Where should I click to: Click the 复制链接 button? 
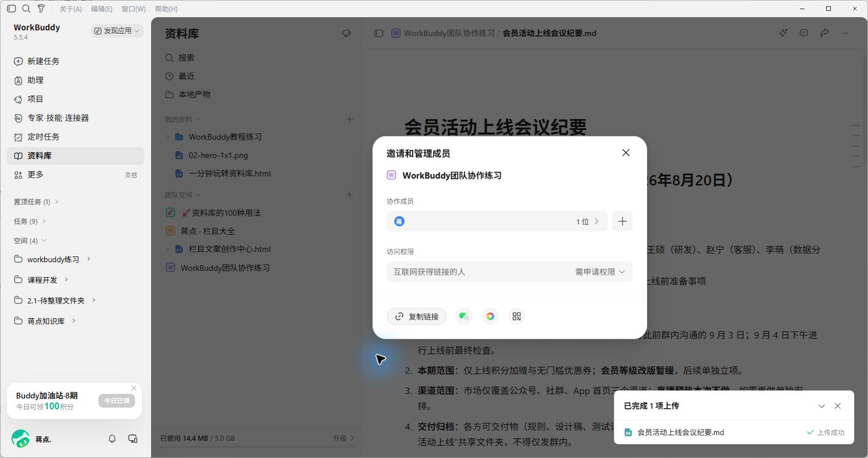coord(417,317)
